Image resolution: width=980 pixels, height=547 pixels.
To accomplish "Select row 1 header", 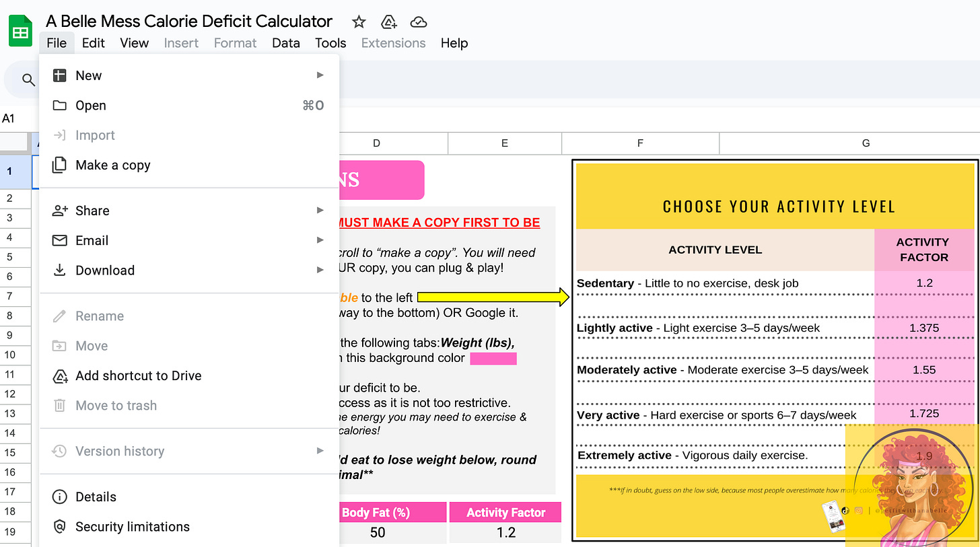I will tap(10, 172).
